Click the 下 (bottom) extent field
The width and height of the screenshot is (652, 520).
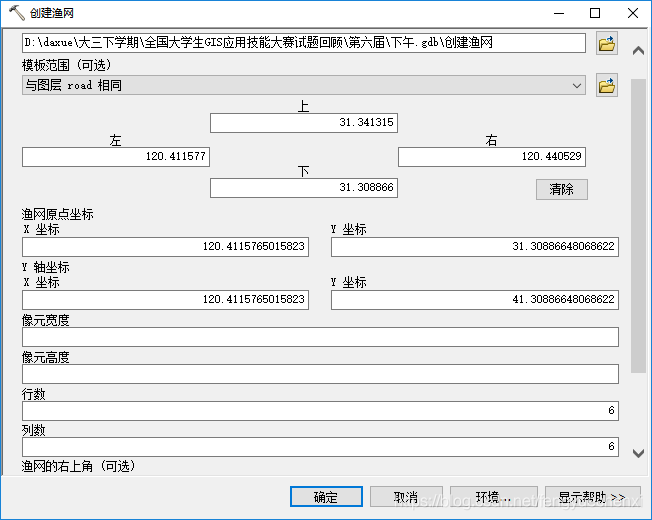pyautogui.click(x=304, y=188)
